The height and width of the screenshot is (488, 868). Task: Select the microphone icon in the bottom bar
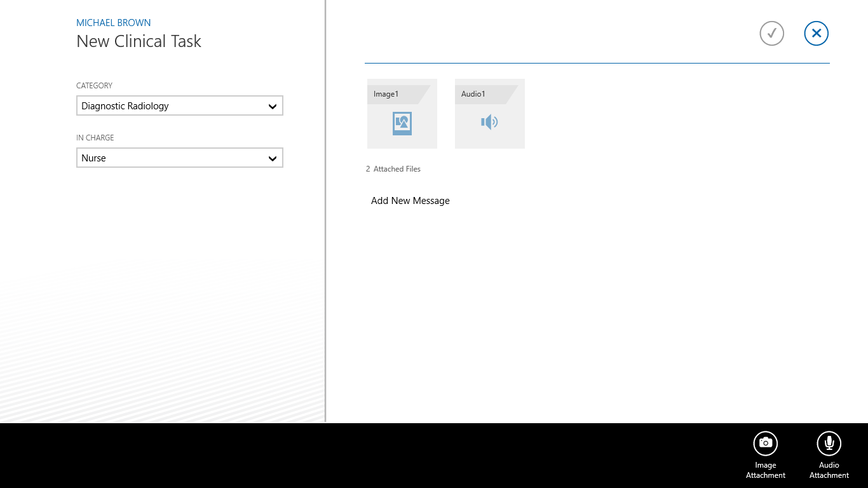[829, 443]
